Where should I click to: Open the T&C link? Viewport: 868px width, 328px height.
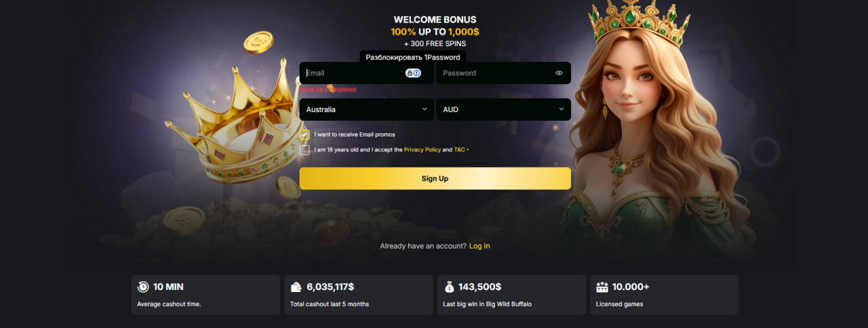coord(460,149)
